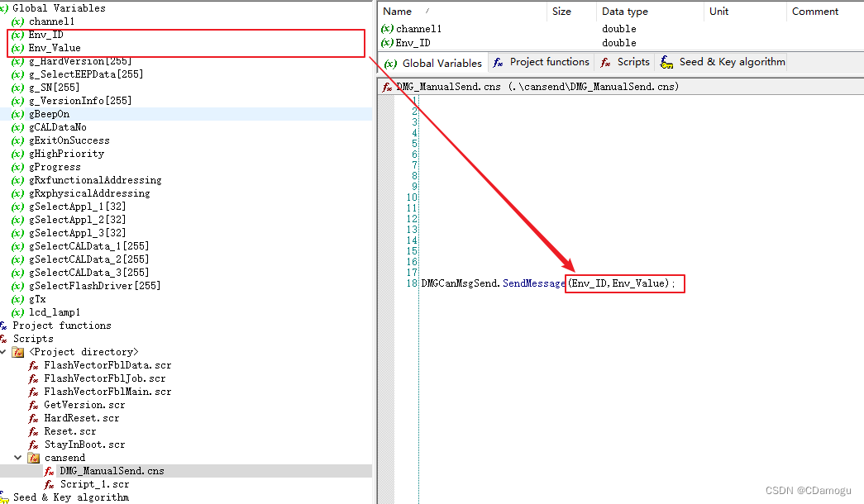Click the (x) icon beside Env_ID in right panel
Viewport: 864px width, 504px height.
[385, 43]
